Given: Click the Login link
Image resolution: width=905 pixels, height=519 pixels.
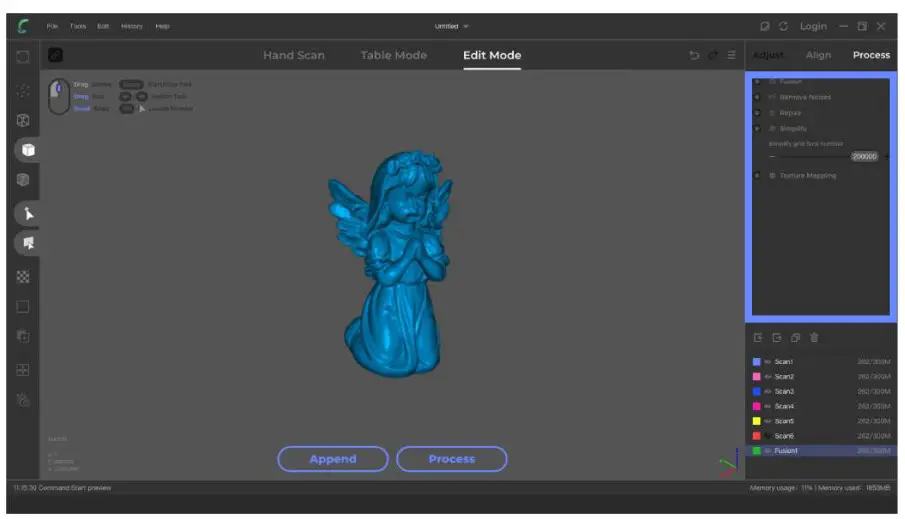Looking at the screenshot, I should [813, 26].
